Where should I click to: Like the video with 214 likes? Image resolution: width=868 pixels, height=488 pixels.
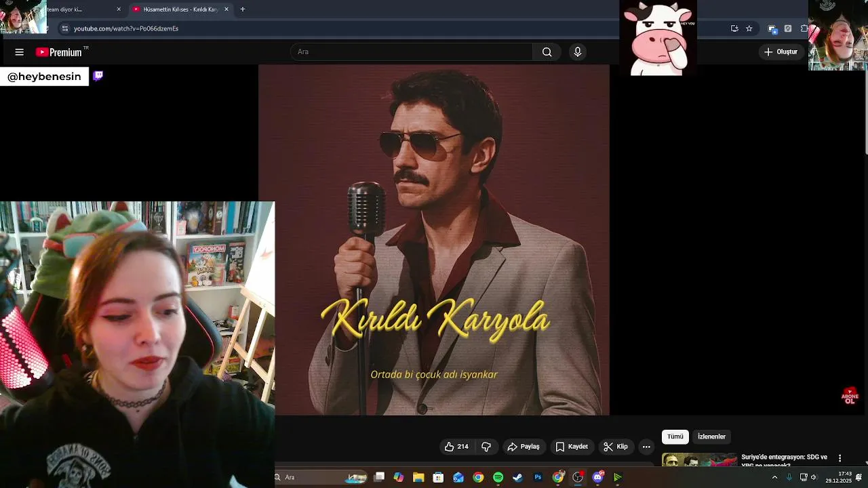click(x=456, y=447)
